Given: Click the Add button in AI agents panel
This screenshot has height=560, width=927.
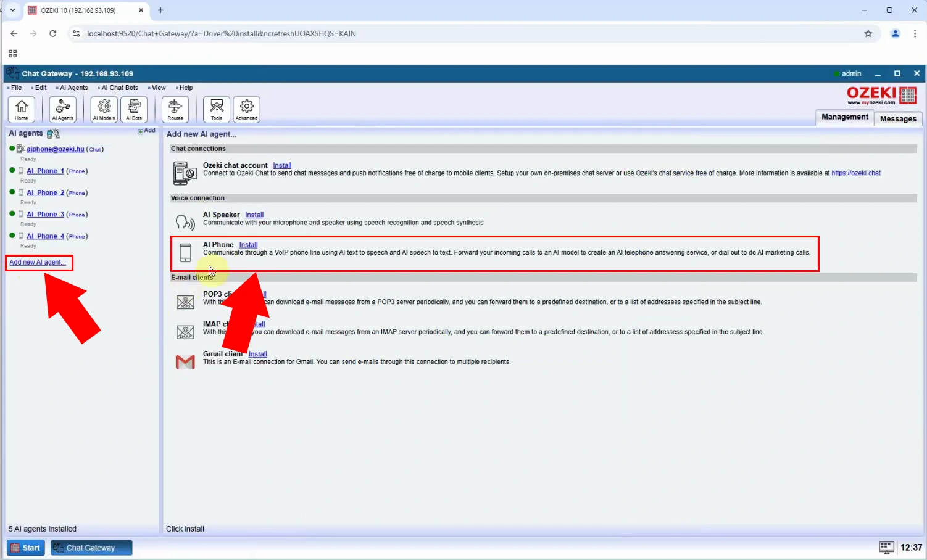Looking at the screenshot, I should (x=147, y=131).
